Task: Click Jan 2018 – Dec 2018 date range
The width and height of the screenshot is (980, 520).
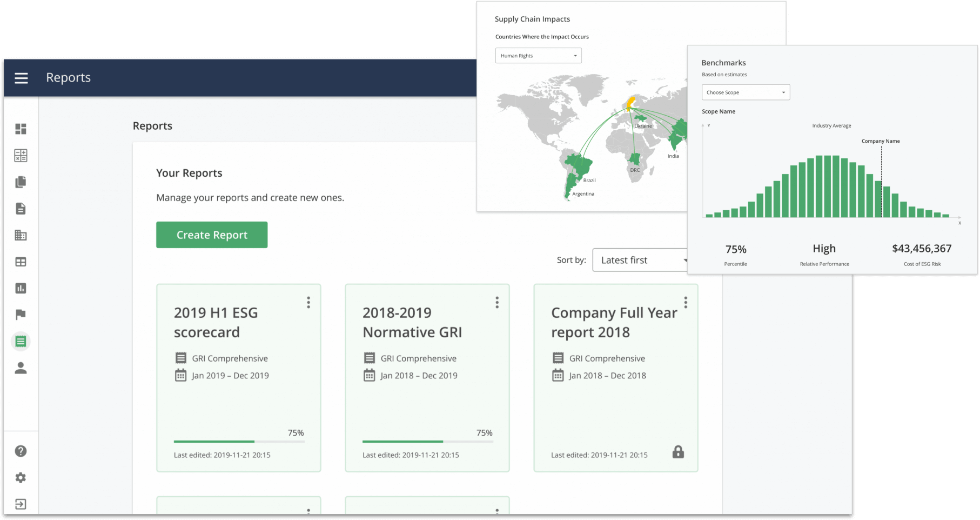Action: 607,376
